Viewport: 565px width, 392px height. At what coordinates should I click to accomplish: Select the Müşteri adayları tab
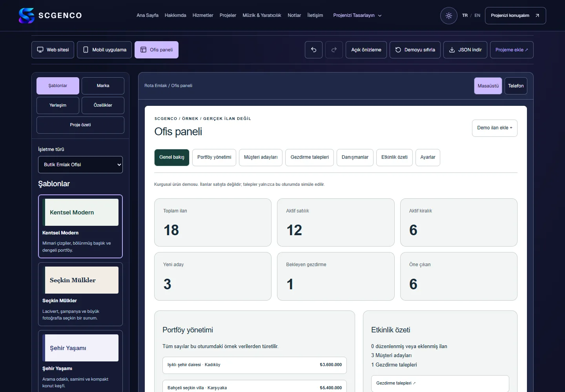261,158
